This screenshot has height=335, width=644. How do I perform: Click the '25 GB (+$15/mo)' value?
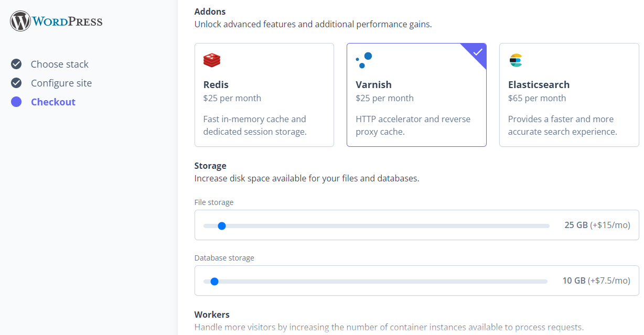tap(597, 225)
